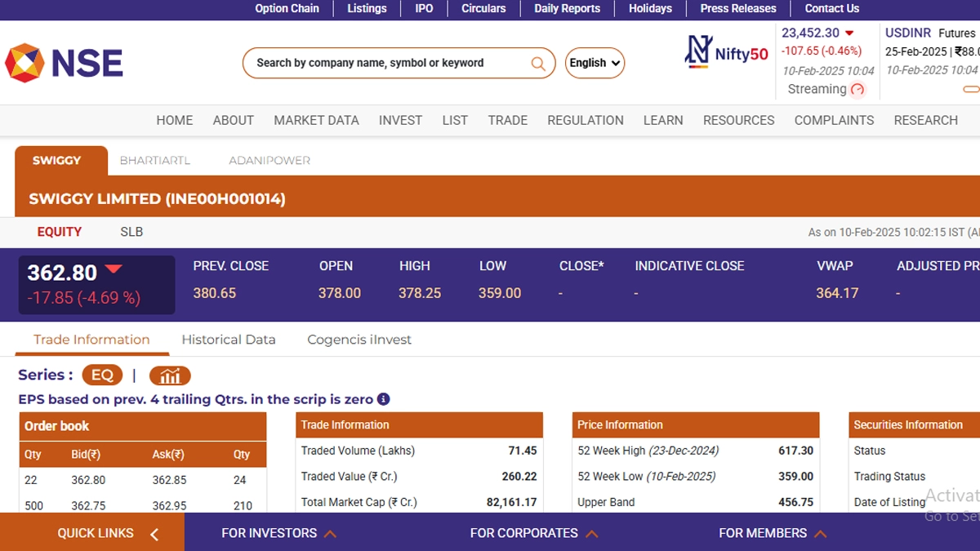Expand the For Corporates menu
This screenshot has height=551, width=980.
533,533
